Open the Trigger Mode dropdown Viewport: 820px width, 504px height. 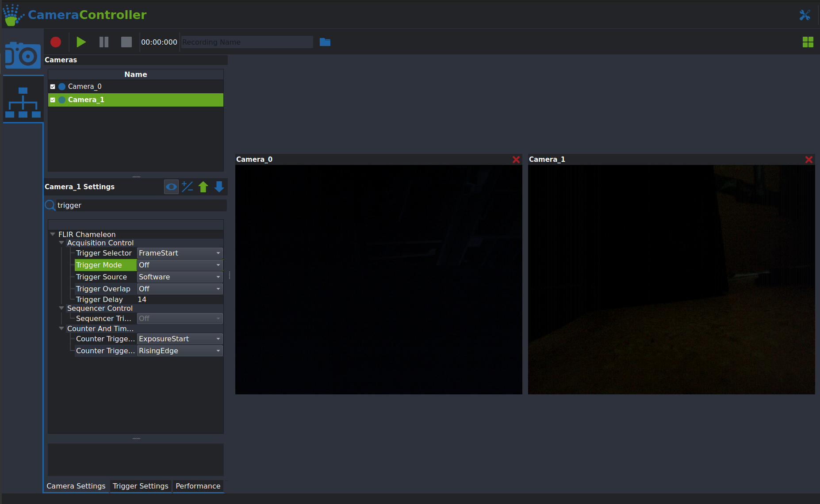(x=217, y=265)
